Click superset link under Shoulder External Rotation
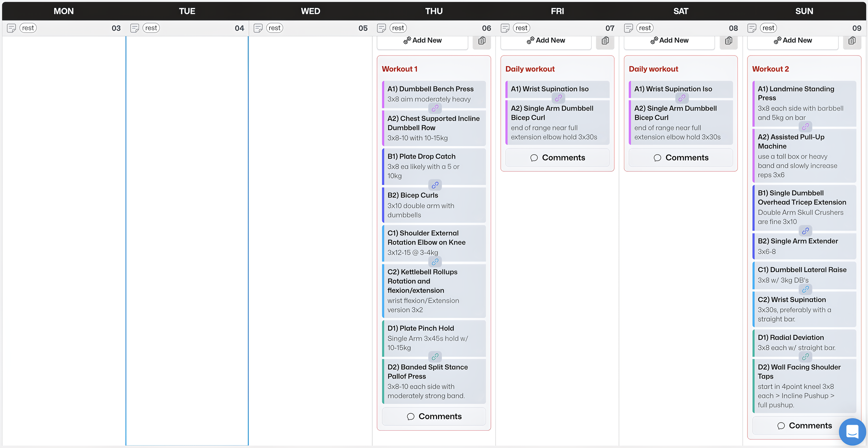 435,262
